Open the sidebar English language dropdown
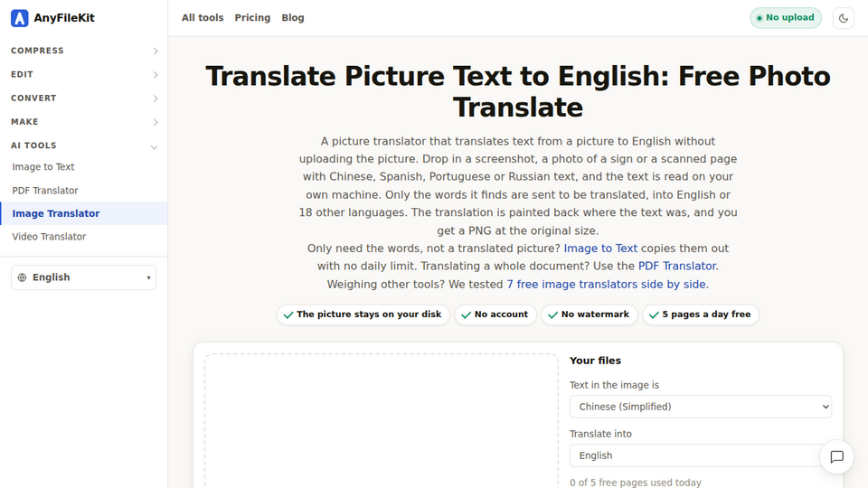Viewport: 868px width, 488px height. (83, 277)
